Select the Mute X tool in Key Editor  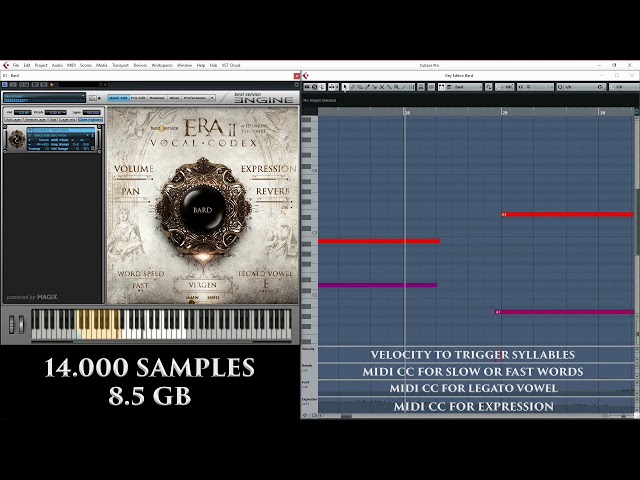[382, 87]
